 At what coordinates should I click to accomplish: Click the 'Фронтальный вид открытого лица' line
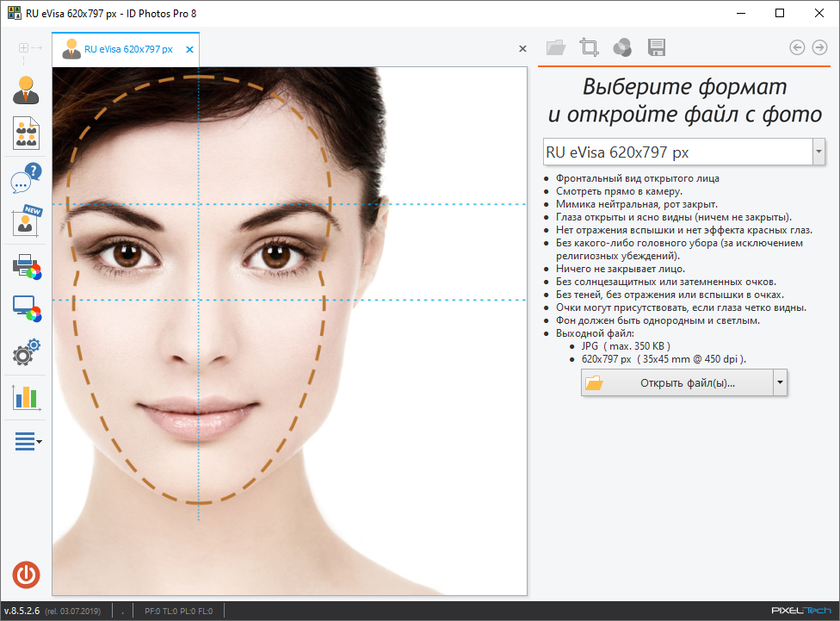click(x=638, y=178)
